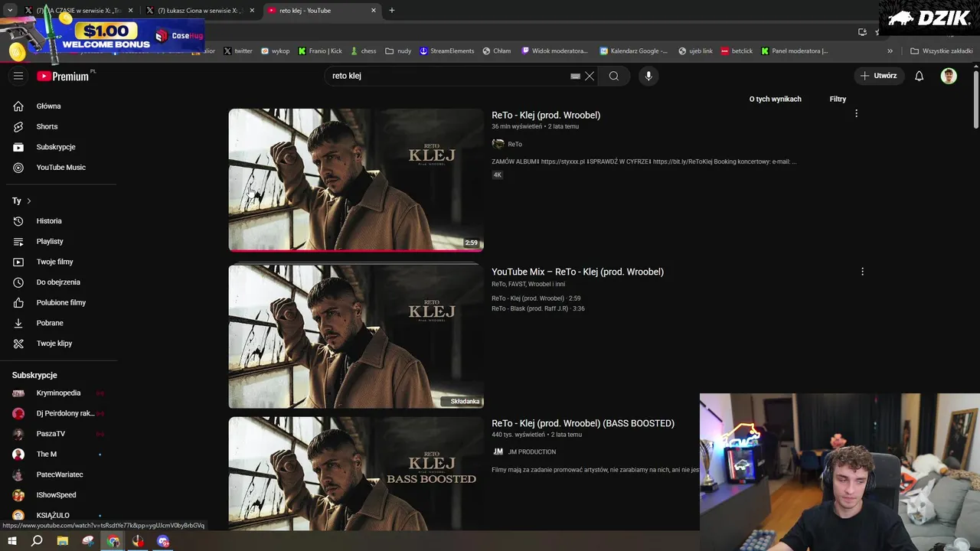The height and width of the screenshot is (551, 980).
Task: Open File Explorer from the taskbar
Action: click(x=63, y=541)
